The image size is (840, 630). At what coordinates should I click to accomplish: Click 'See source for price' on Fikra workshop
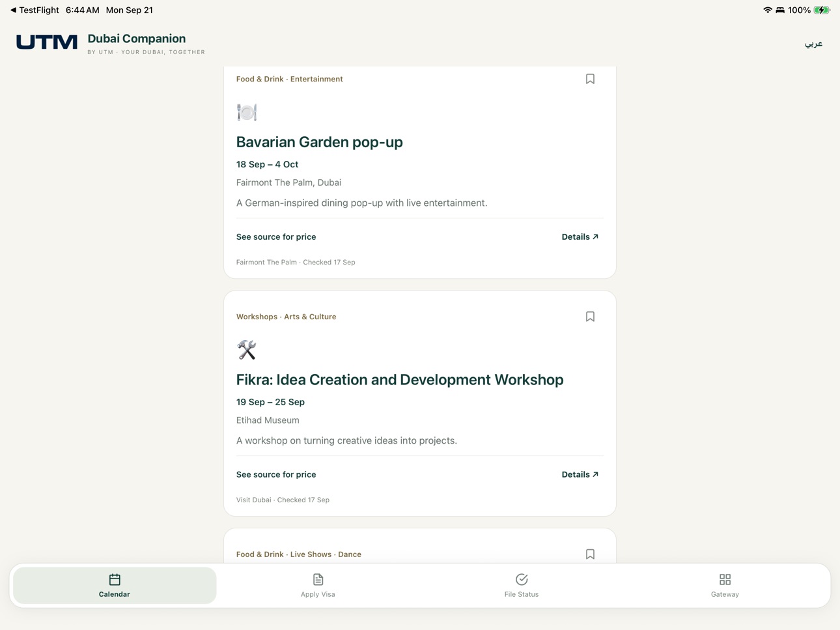tap(276, 475)
